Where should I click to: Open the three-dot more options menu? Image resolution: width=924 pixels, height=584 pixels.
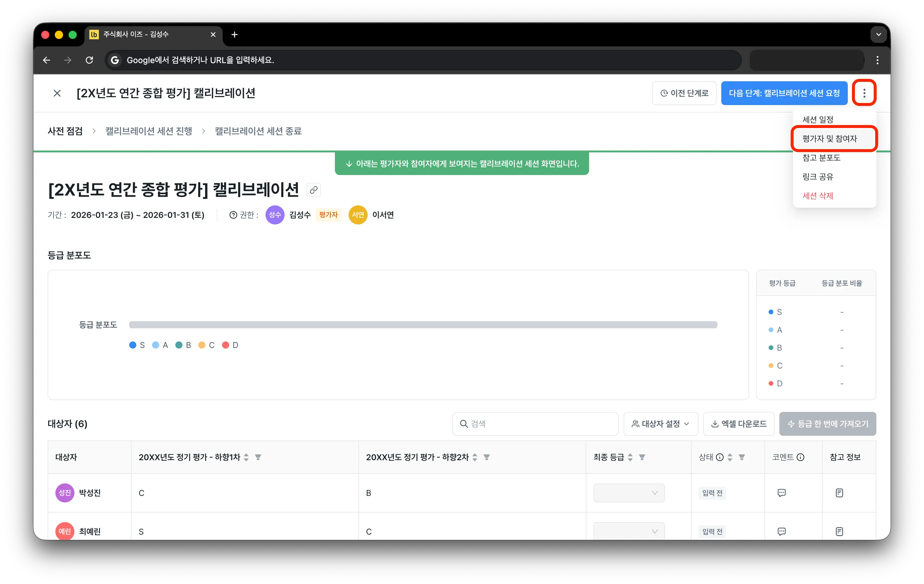click(x=864, y=93)
